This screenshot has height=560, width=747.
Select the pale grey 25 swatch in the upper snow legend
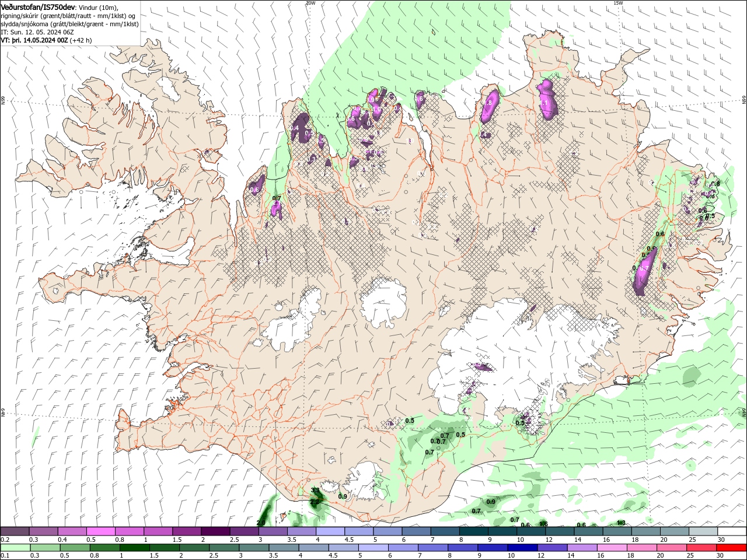click(x=703, y=531)
